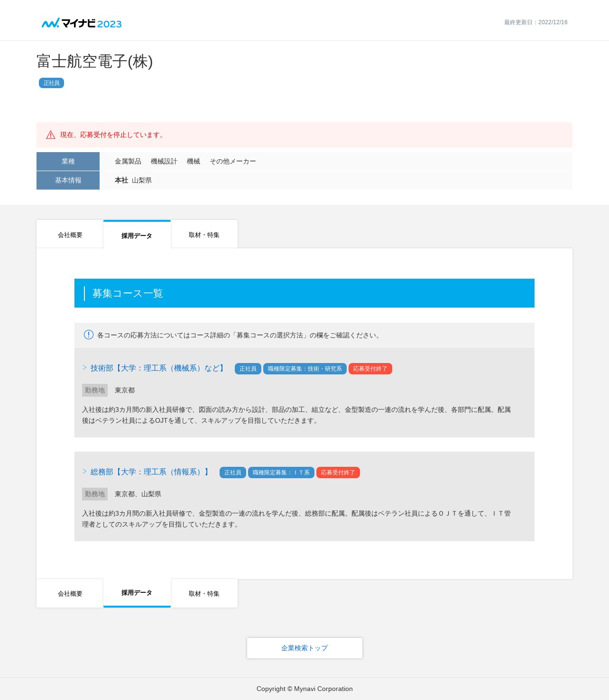Click 勤務地 label in 技術部 card
Viewport: 609px width, 700px height.
pos(95,390)
